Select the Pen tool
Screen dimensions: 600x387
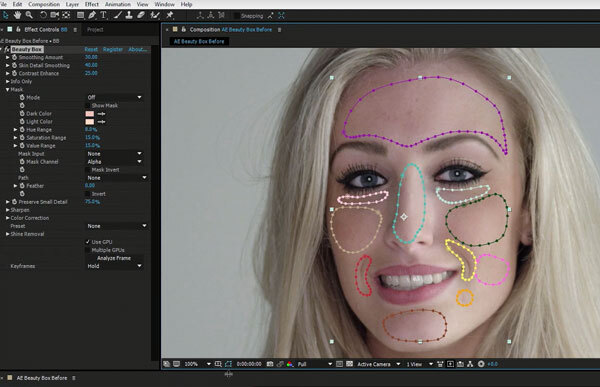(x=92, y=15)
